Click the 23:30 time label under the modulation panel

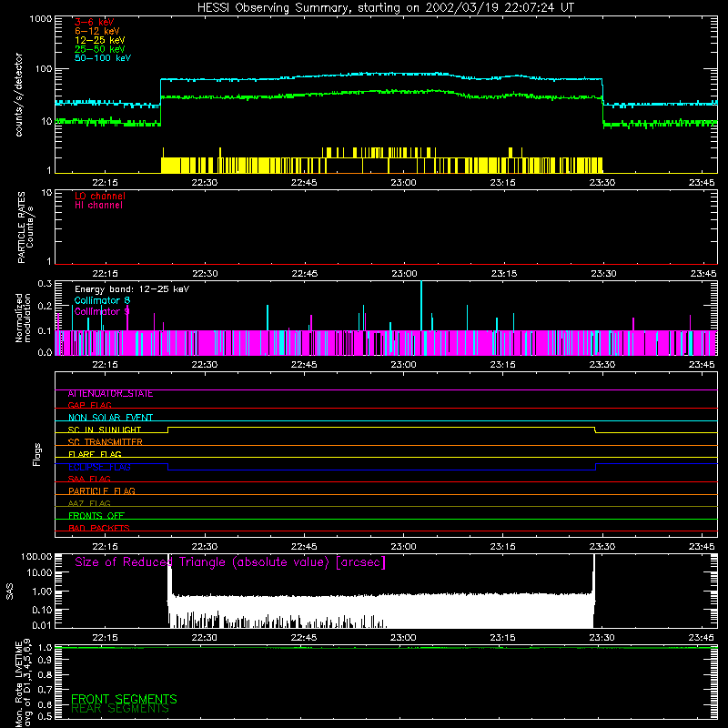click(602, 365)
